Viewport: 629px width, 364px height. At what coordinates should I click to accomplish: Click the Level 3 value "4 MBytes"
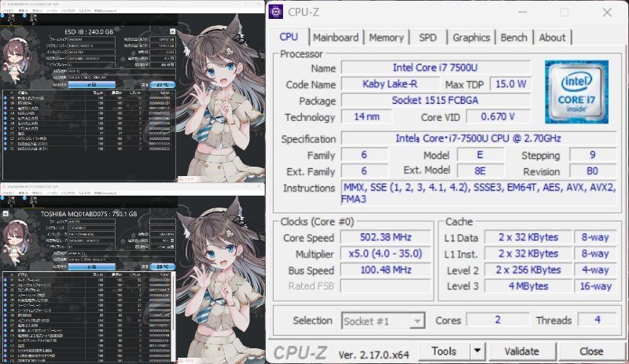pyautogui.click(x=528, y=286)
